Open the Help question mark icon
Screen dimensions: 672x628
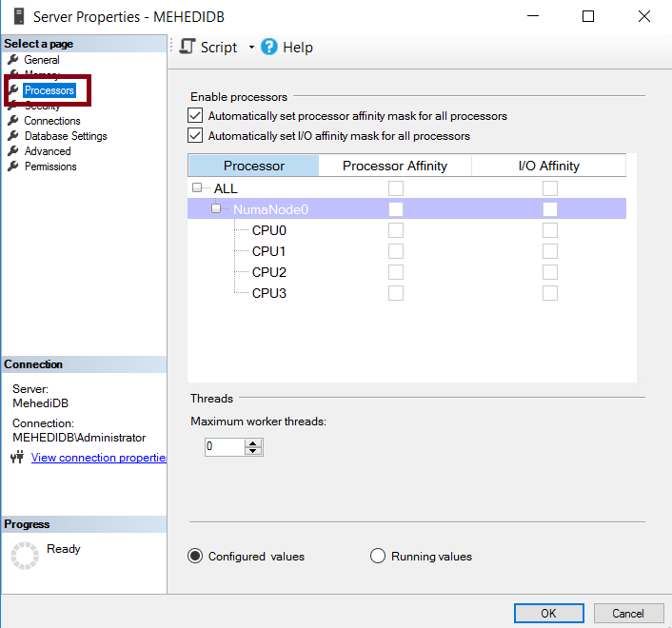click(x=269, y=47)
